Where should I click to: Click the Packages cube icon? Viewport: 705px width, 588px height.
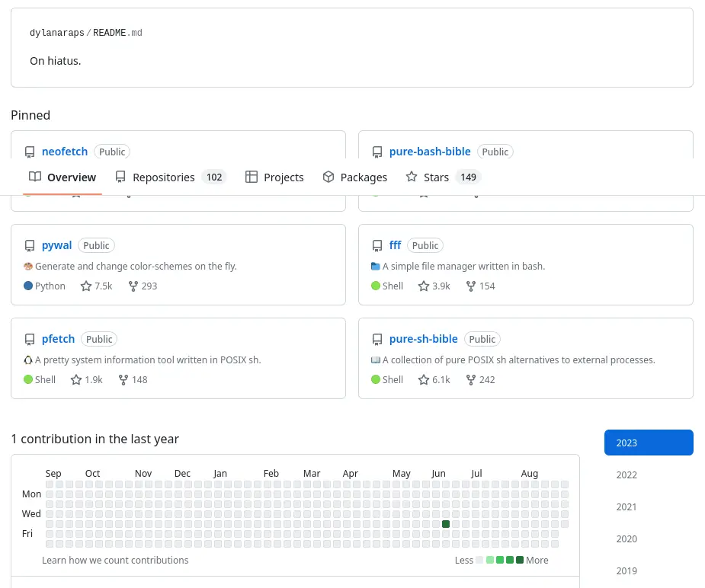coord(328,177)
